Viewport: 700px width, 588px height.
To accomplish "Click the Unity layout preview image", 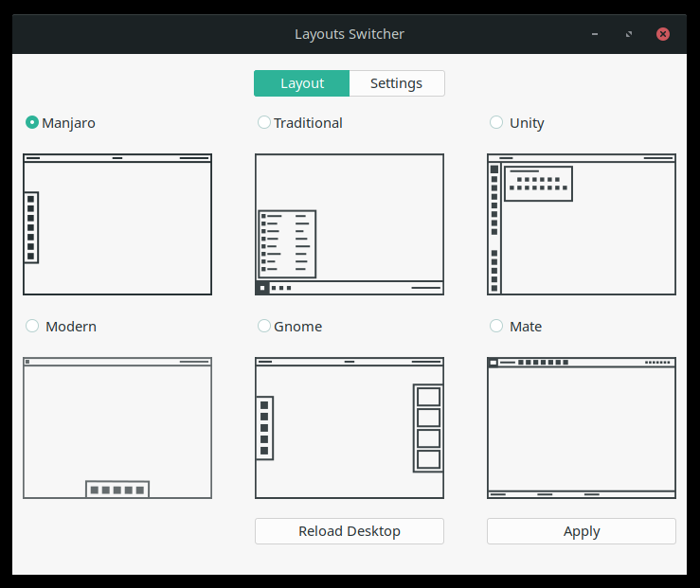I will [x=582, y=224].
